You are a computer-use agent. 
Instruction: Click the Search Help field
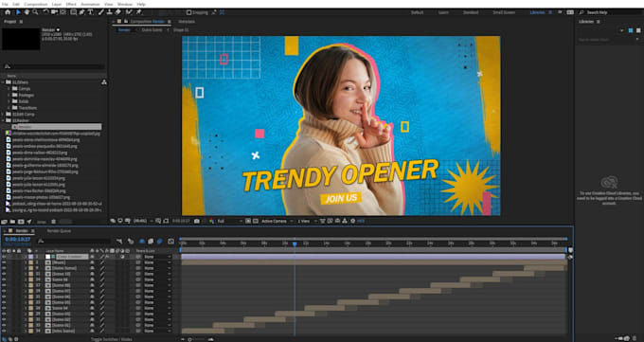tap(608, 12)
